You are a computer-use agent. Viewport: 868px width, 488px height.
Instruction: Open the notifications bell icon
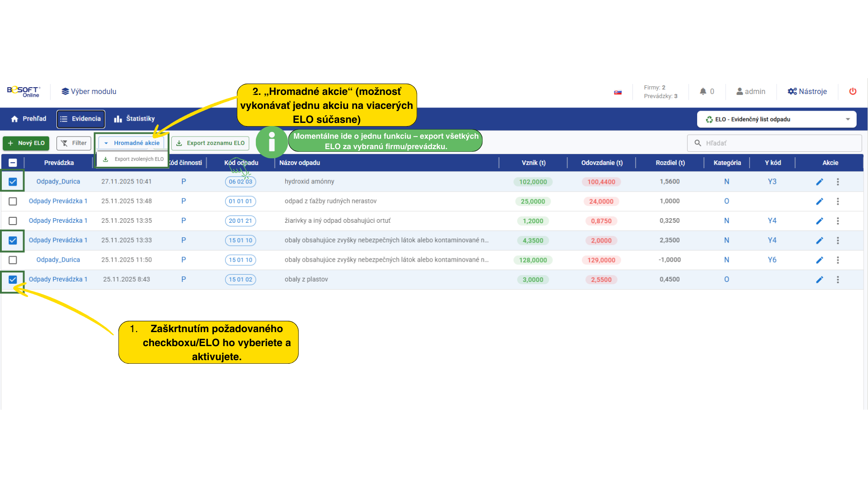tap(703, 91)
